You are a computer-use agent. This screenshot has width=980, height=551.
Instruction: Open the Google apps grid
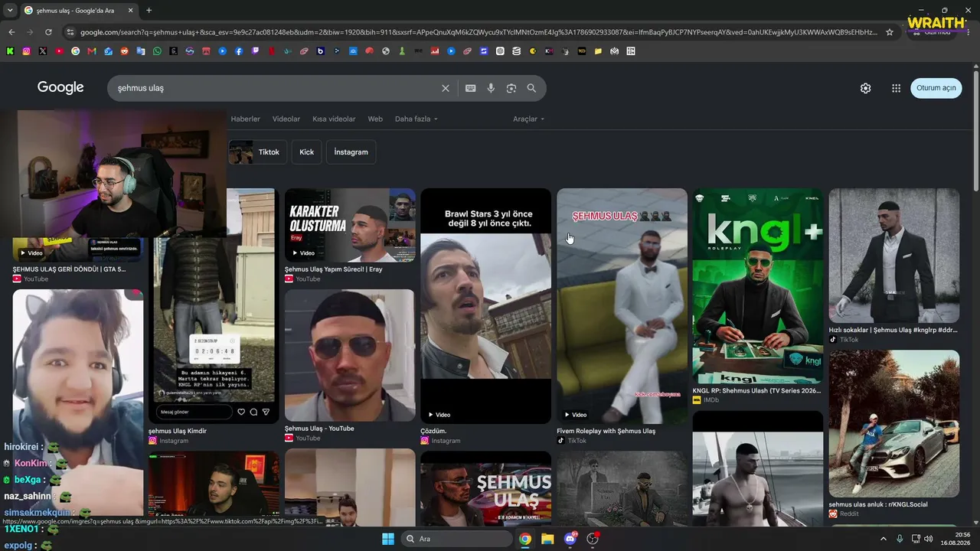coord(896,88)
